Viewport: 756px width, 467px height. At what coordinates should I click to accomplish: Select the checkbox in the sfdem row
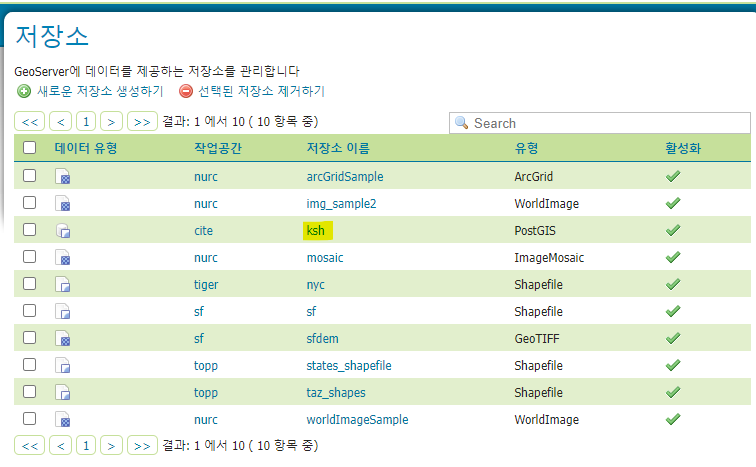point(29,337)
